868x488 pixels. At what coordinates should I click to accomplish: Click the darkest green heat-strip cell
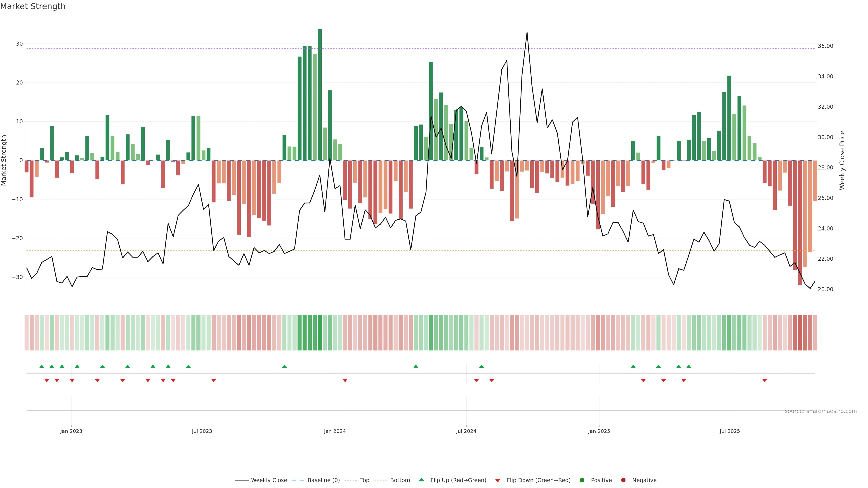point(320,333)
